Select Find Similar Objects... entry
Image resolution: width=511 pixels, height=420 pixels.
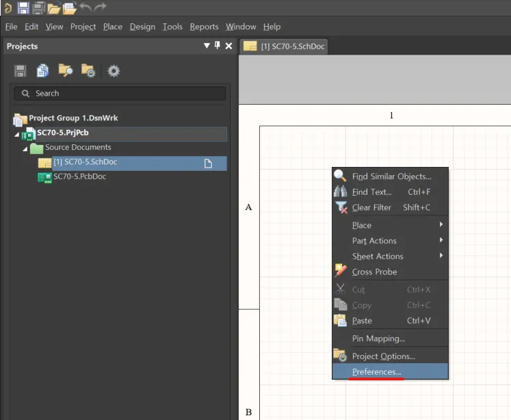[390, 176]
